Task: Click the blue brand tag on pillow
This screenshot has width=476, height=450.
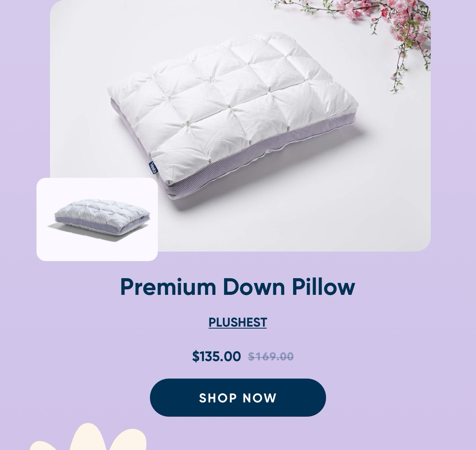Action: click(x=153, y=168)
